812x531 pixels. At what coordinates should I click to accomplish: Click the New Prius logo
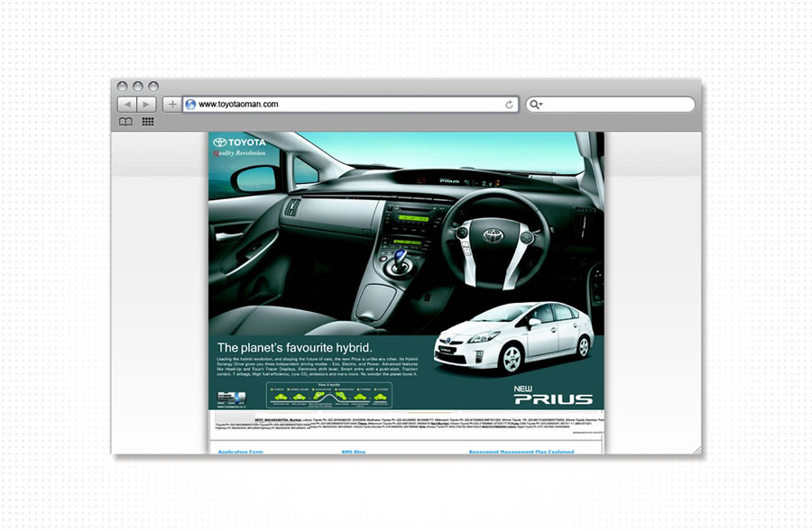[553, 395]
